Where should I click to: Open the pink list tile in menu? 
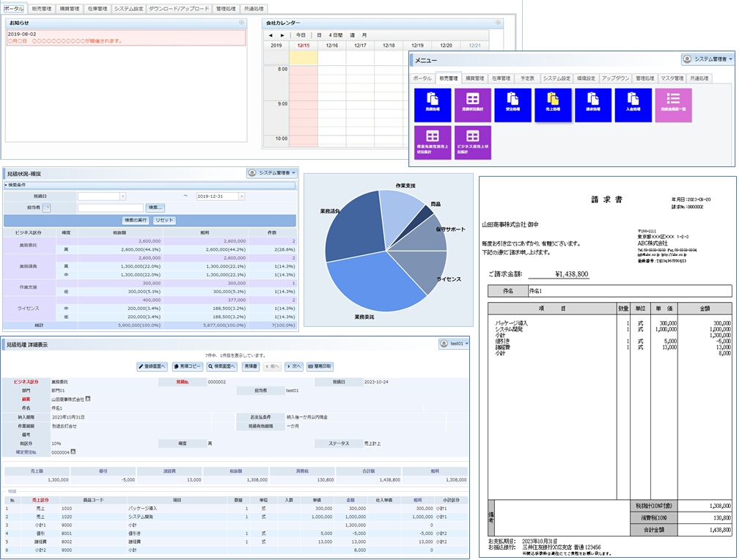click(673, 105)
